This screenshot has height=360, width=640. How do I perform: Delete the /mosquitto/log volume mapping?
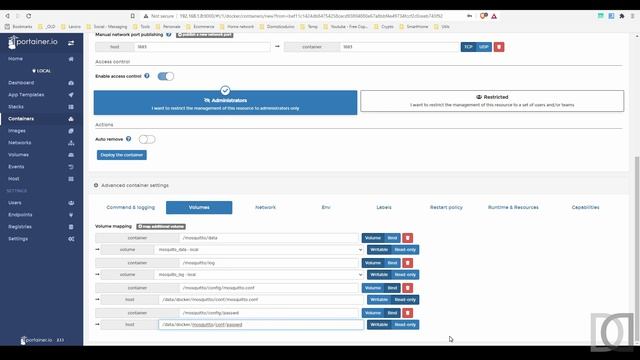[x=407, y=263]
